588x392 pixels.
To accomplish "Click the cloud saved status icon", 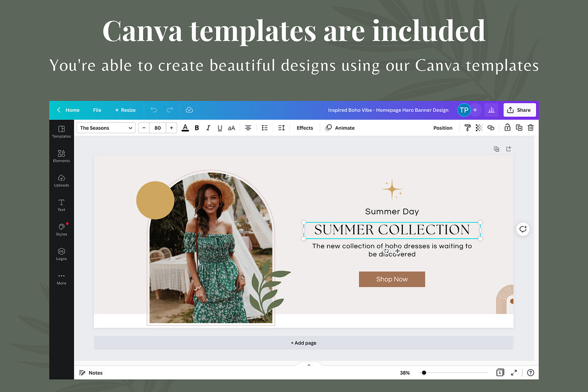I will [x=189, y=110].
